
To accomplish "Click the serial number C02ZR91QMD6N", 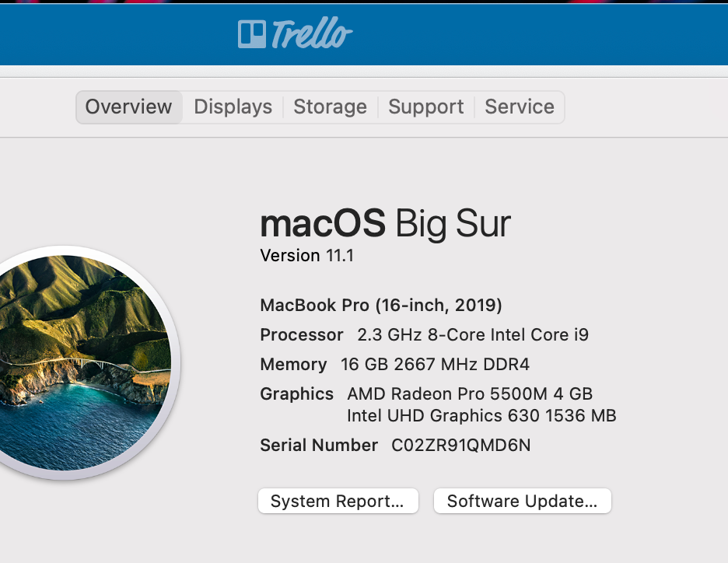I will pyautogui.click(x=461, y=445).
